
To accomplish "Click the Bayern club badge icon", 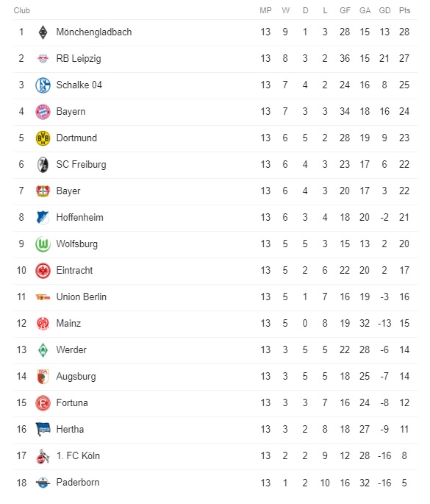I will [x=43, y=112].
